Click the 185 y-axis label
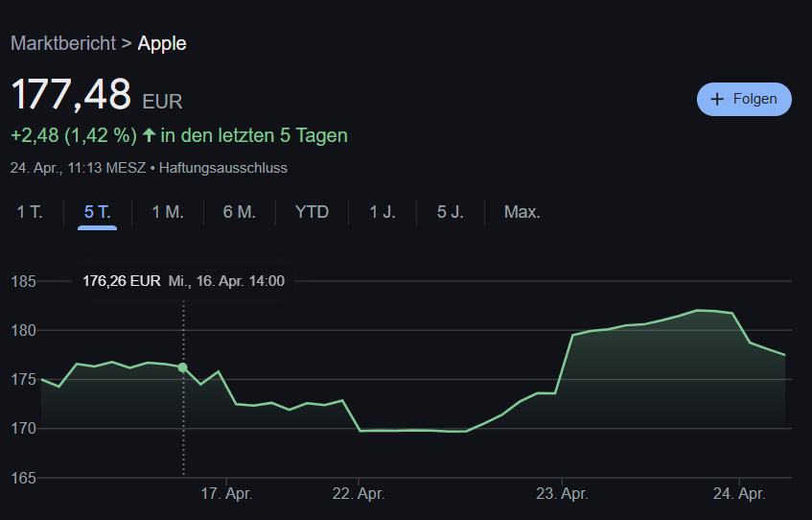This screenshot has width=812, height=520. (x=23, y=281)
